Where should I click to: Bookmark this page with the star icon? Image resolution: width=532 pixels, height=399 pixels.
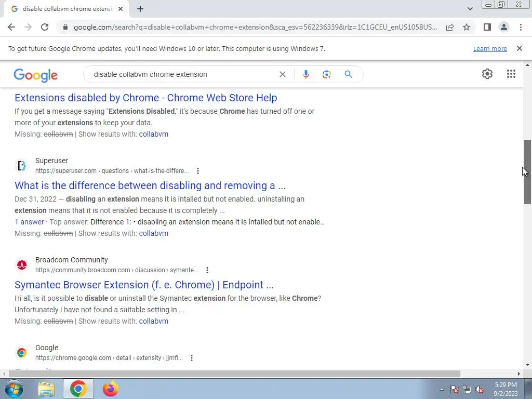click(x=467, y=27)
